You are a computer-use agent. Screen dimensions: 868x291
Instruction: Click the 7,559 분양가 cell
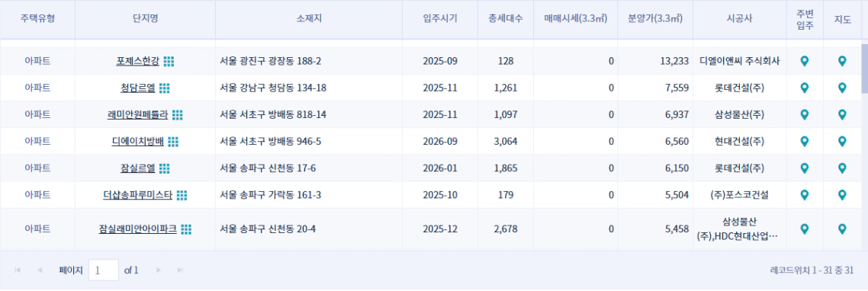(655, 88)
